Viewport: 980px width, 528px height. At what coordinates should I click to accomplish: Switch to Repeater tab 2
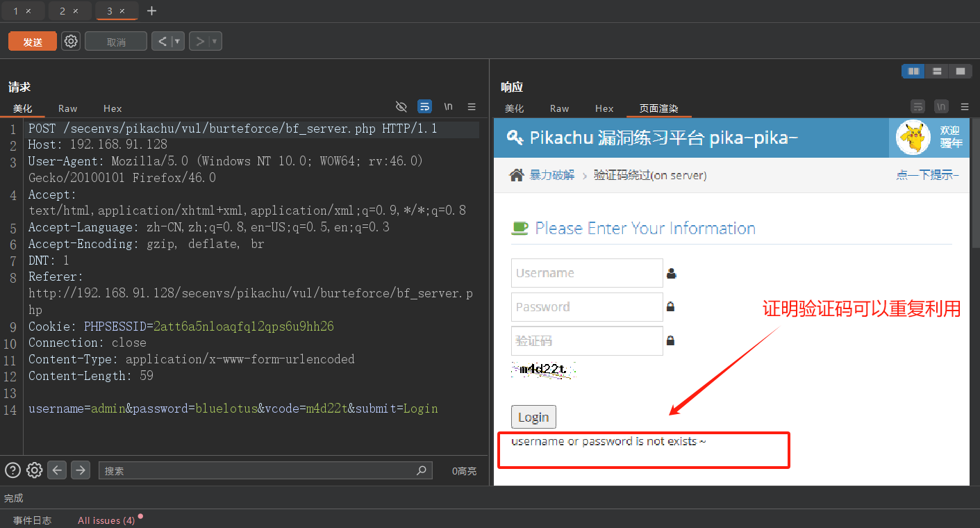click(63, 11)
